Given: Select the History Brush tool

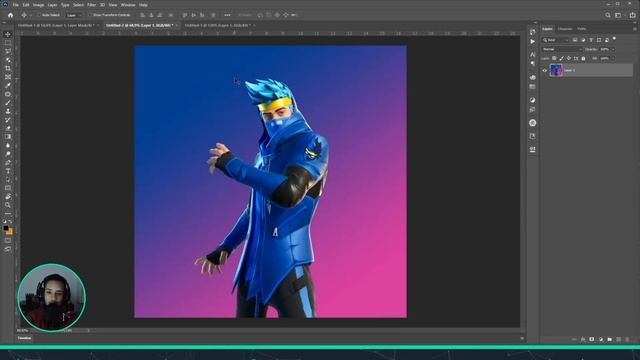Looking at the screenshot, I should point(8,120).
